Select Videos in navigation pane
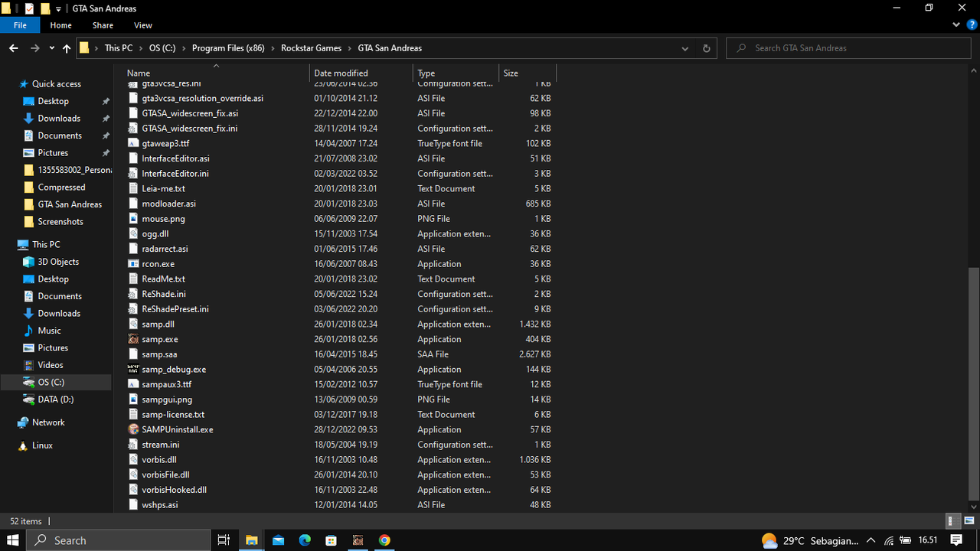This screenshot has height=551, width=980. click(x=51, y=365)
